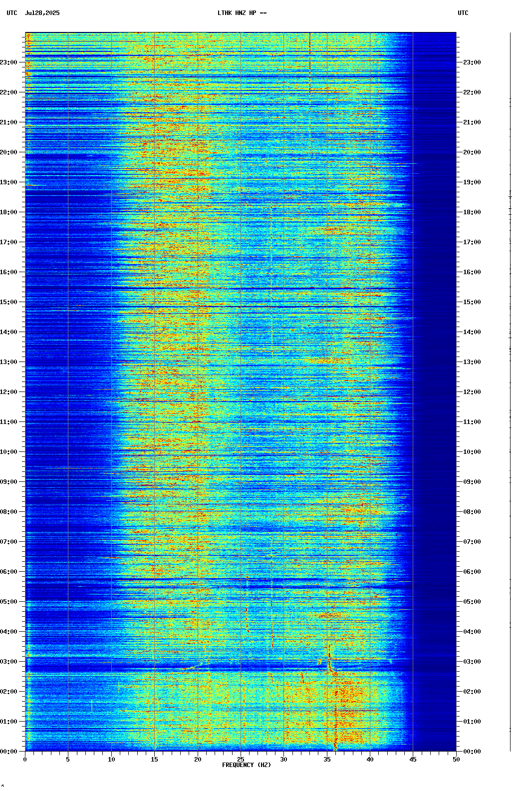Click 13:00 on the right time axis
This screenshot has height=791, width=532.
472,362
